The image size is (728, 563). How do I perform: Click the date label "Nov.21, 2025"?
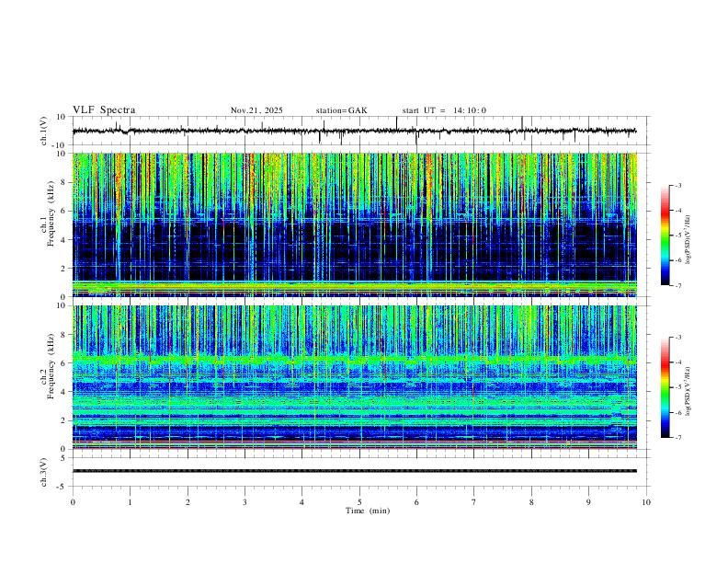pyautogui.click(x=256, y=110)
